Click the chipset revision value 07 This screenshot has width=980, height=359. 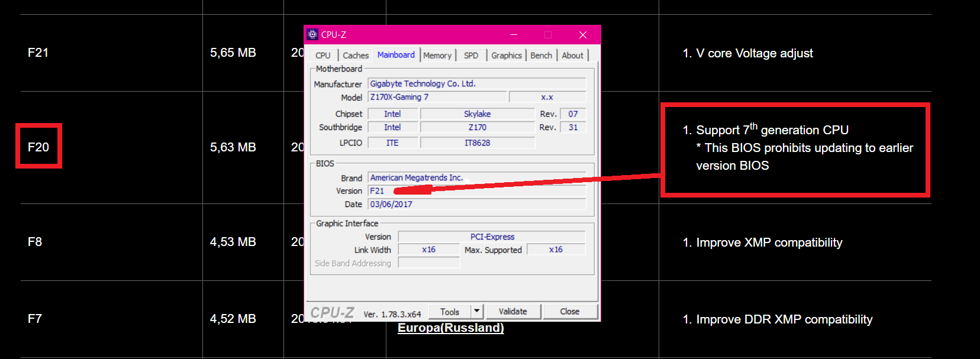(573, 114)
